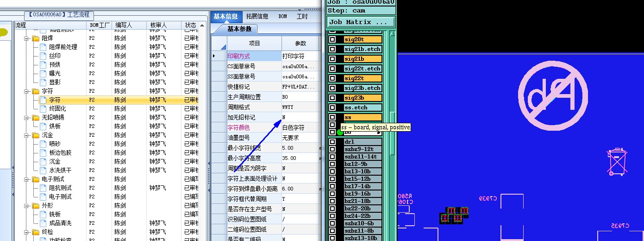Select the 【OSA0U006A0】工艺流程 tab
Viewport: 644px width, 241px height.
pyautogui.click(x=59, y=15)
